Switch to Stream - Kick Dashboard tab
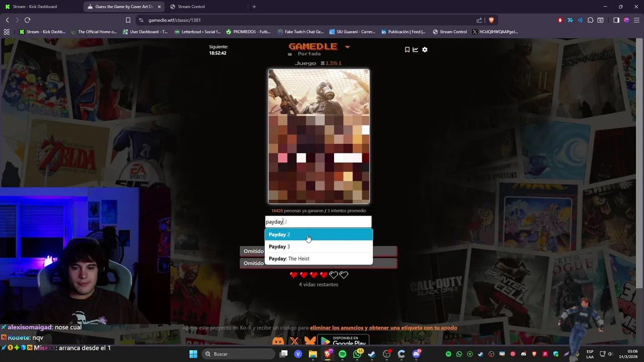644x362 pixels. [x=39, y=7]
